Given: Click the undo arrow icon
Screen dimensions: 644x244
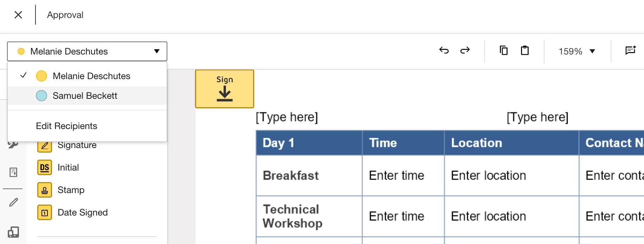Looking at the screenshot, I should 444,51.
